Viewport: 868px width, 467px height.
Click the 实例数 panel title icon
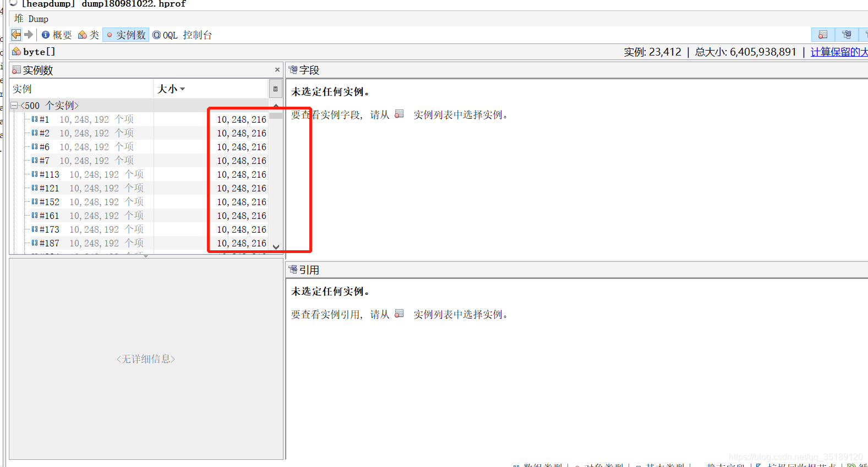pos(17,70)
